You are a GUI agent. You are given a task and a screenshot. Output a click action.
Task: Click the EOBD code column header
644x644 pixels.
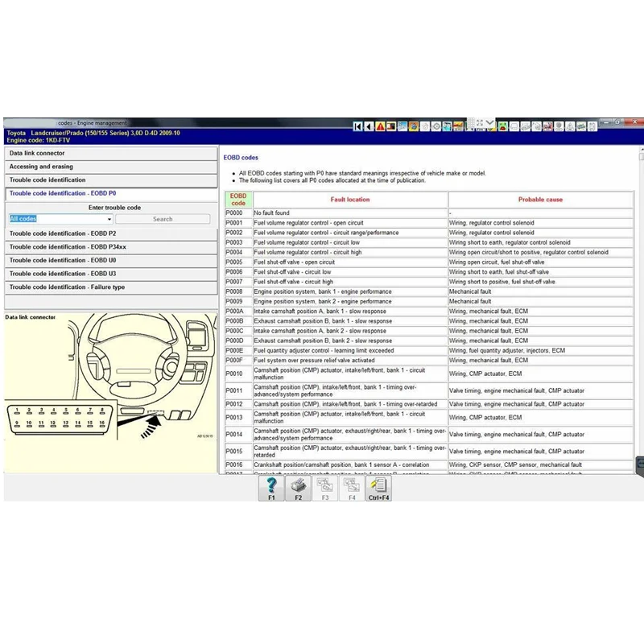click(x=238, y=200)
